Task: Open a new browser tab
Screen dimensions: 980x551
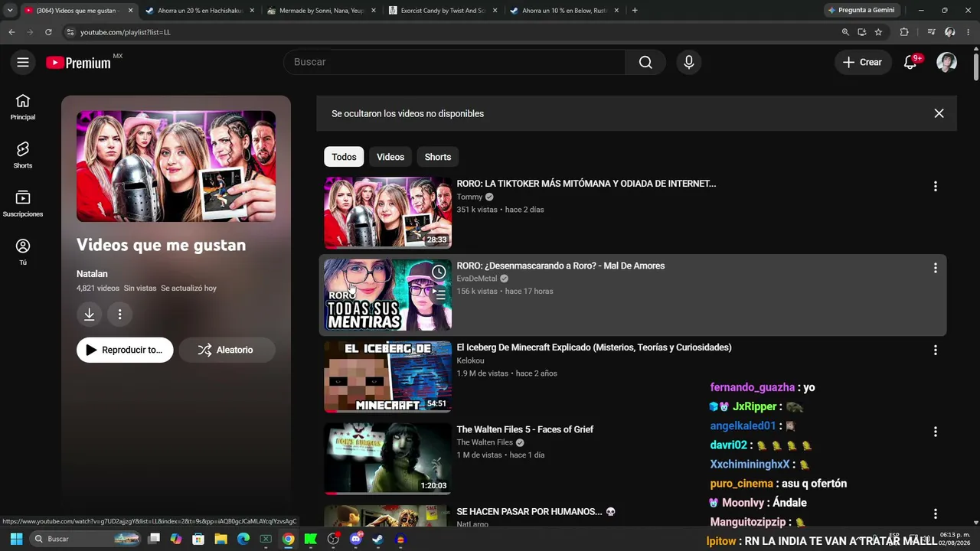Action: 635,11
